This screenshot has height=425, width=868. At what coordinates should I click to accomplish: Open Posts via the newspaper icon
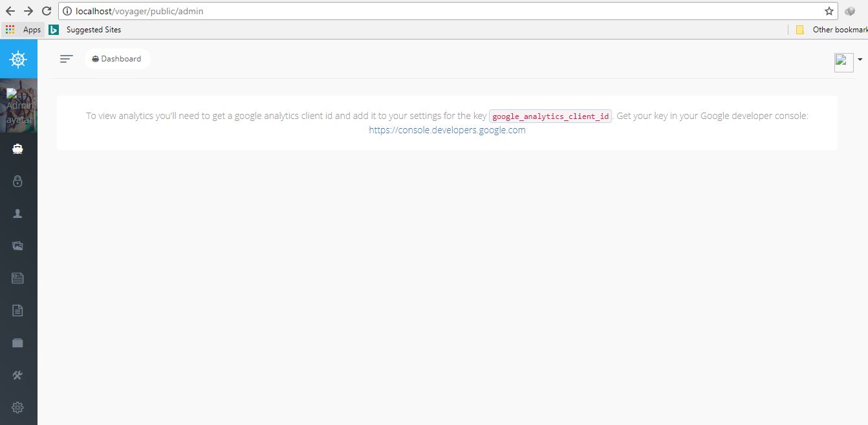(18, 278)
